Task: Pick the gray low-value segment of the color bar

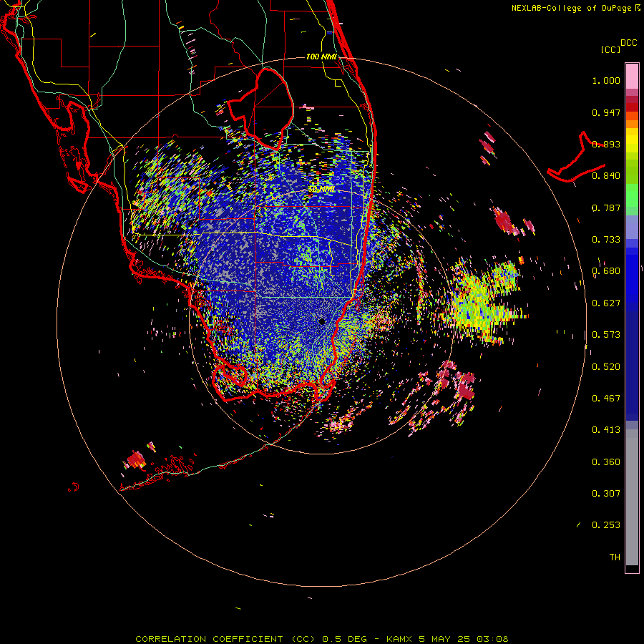Action: (x=632, y=497)
